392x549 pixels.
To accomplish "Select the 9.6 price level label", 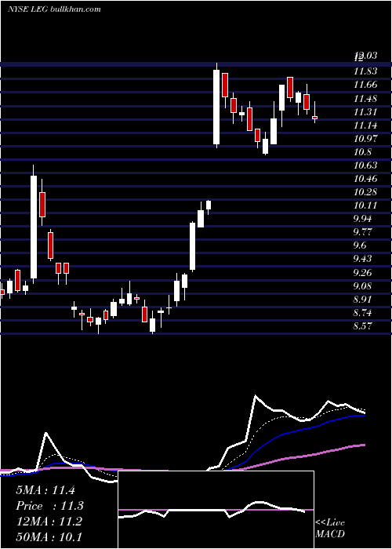I will pos(360,245).
